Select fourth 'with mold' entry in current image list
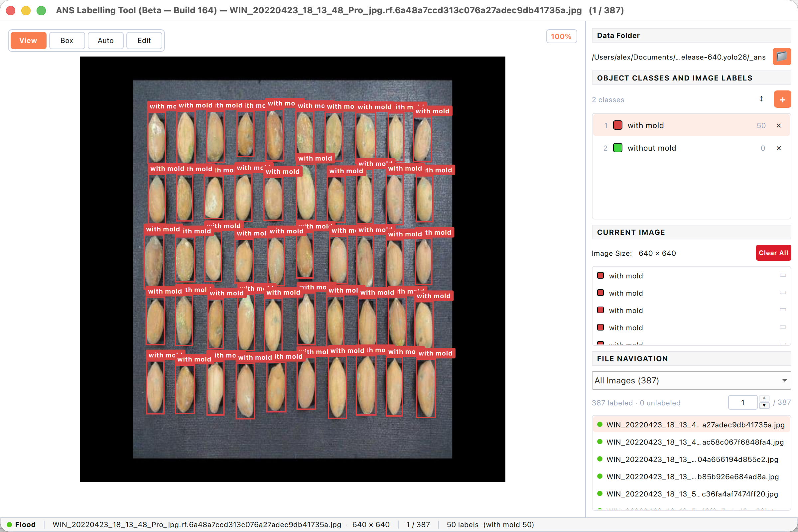The width and height of the screenshot is (798, 532). click(691, 328)
